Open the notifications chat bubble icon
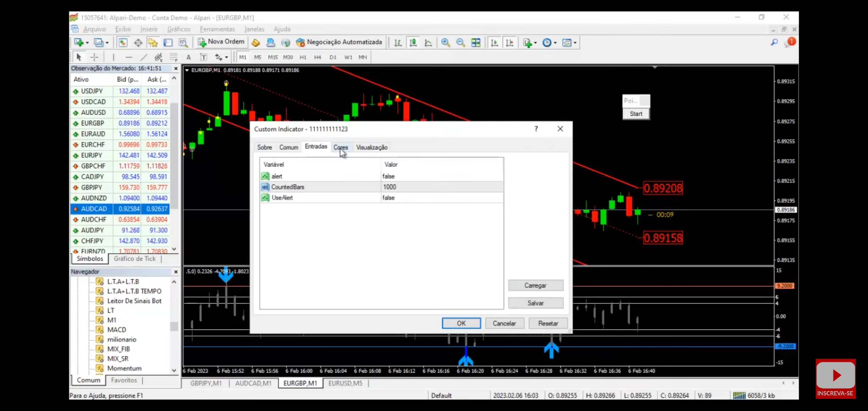This screenshot has width=868, height=411. (x=789, y=43)
